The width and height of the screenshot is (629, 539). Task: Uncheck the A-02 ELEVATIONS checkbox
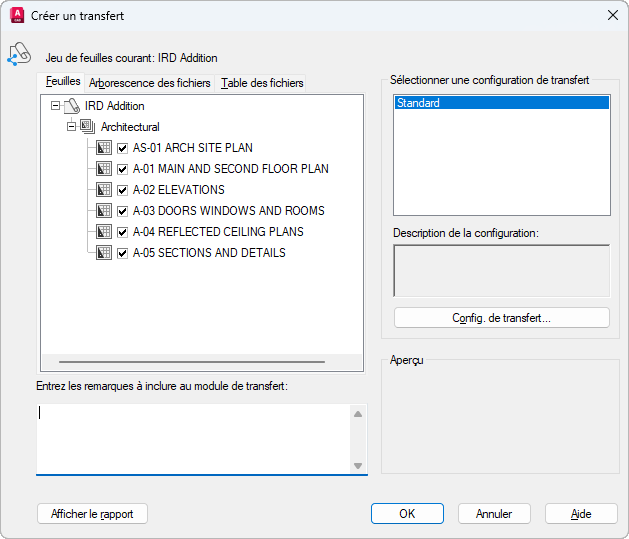point(122,190)
